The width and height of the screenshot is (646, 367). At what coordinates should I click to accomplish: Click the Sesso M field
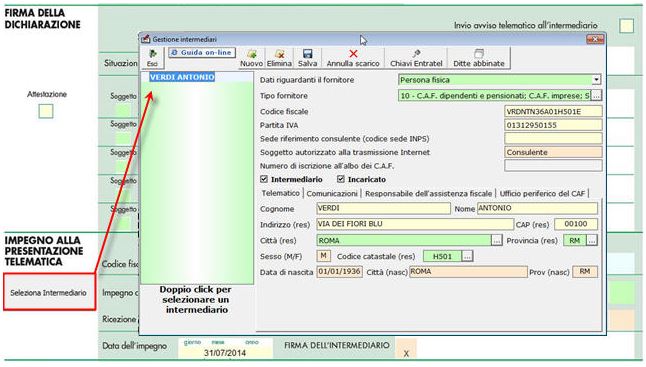pyautogui.click(x=323, y=256)
